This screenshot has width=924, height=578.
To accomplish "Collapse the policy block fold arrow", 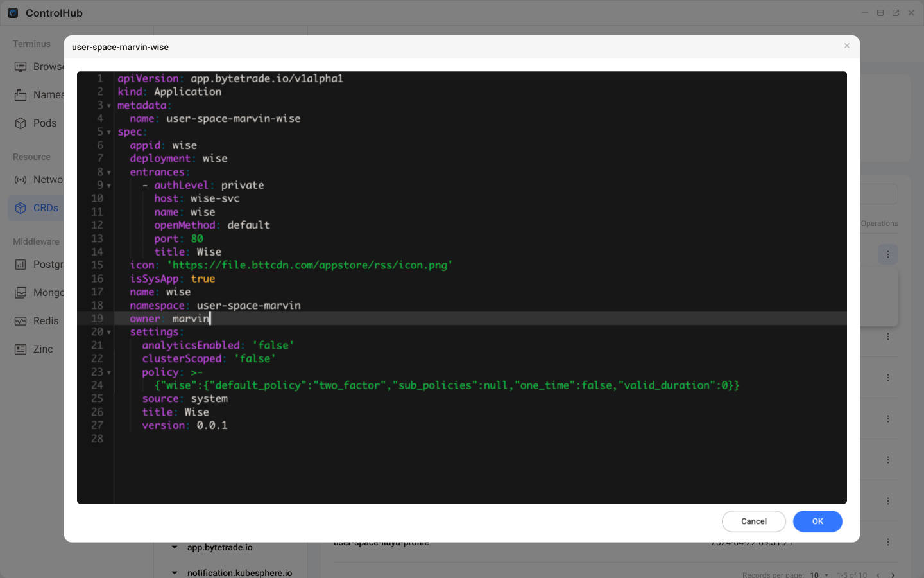I will coord(109,372).
